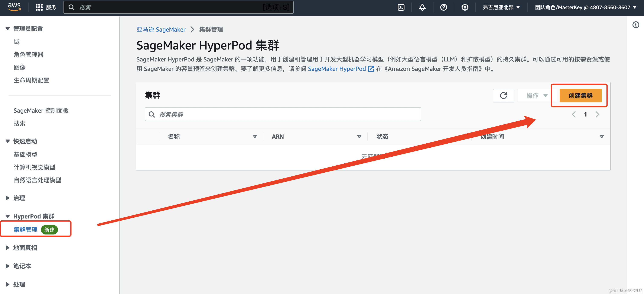This screenshot has height=294, width=644.
Task: Collapse the 快速启动 section
Action: click(8, 141)
